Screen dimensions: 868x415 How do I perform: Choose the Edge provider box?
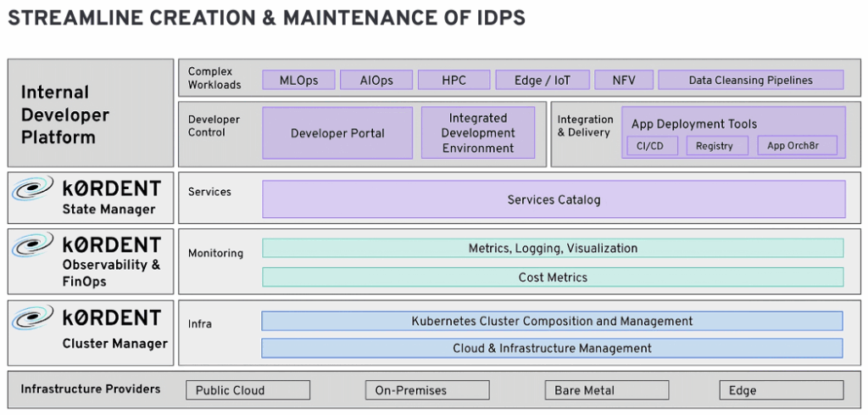(782, 390)
